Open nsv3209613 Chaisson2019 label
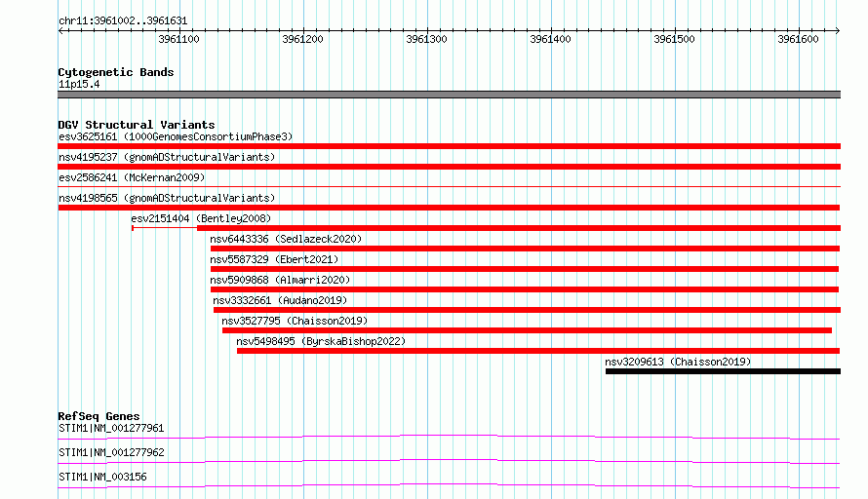 [x=678, y=362]
